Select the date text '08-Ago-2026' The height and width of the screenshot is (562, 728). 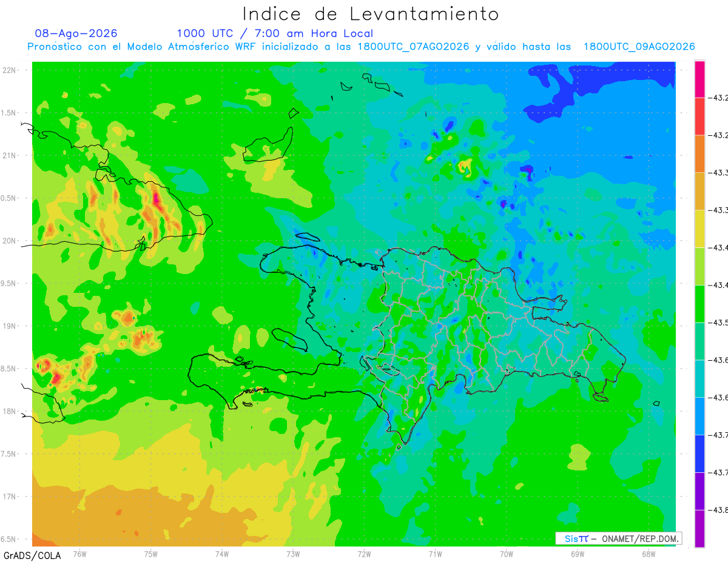coord(76,33)
